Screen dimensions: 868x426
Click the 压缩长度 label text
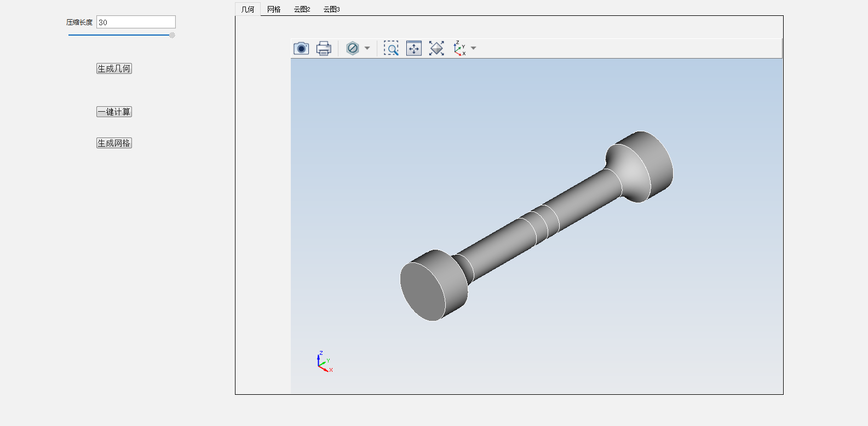(79, 22)
